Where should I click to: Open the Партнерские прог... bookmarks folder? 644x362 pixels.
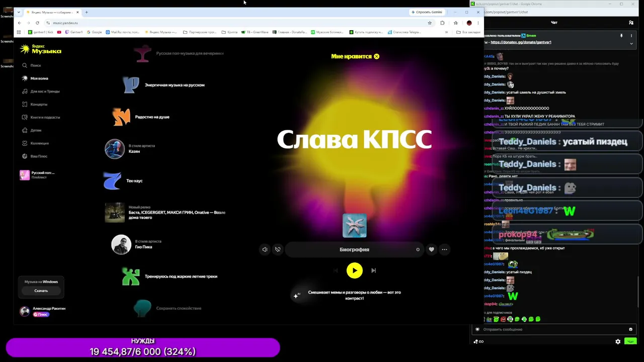pyautogui.click(x=199, y=32)
